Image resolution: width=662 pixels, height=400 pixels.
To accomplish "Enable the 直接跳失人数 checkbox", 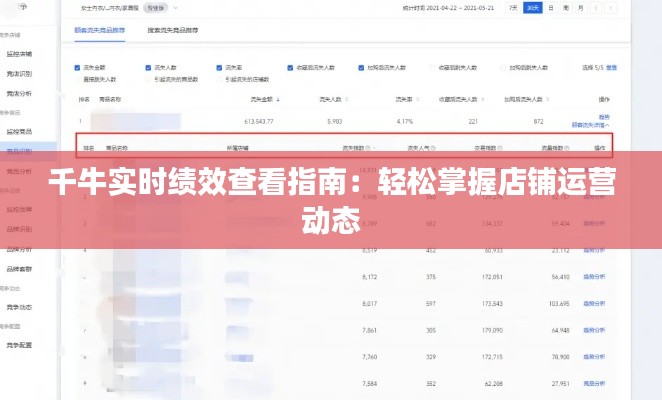I will pyautogui.click(x=79, y=78).
